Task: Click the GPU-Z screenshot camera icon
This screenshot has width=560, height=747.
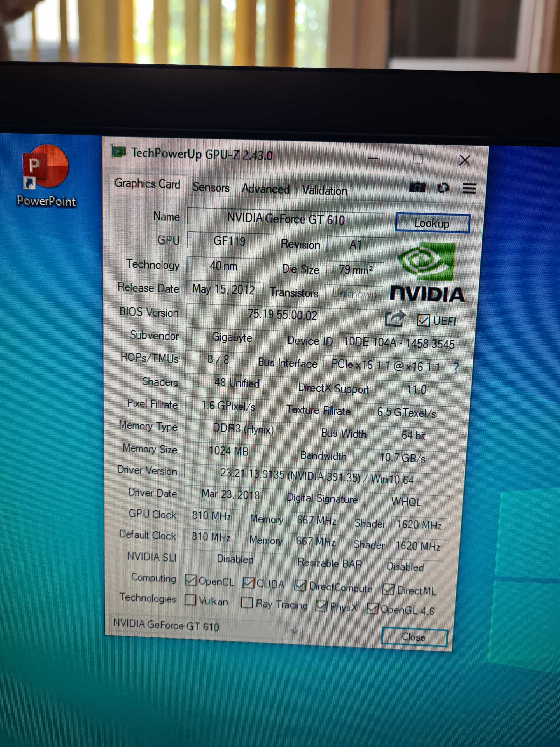Action: (x=417, y=187)
